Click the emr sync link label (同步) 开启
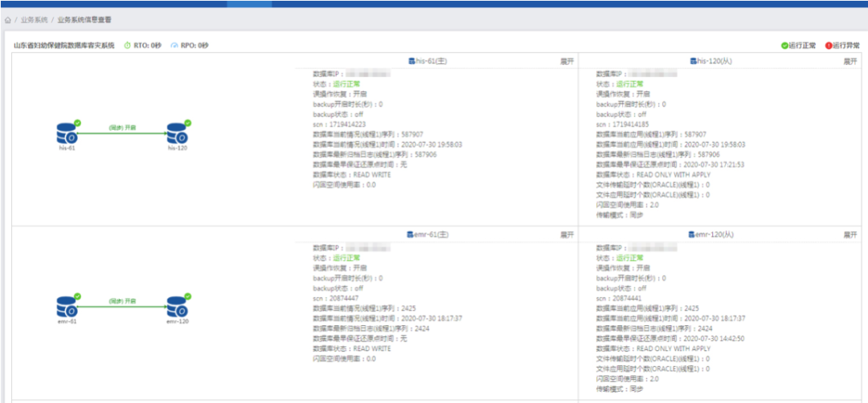 coord(122,300)
